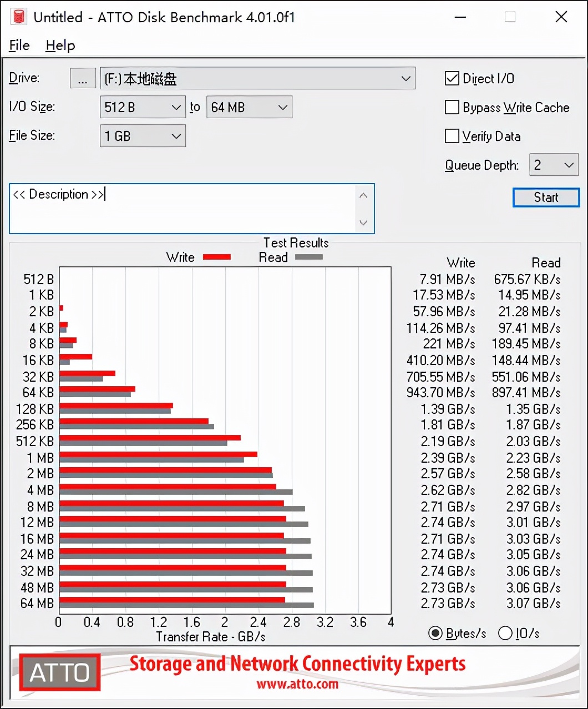Open the Drive selection dropdown
588x709 pixels.
pos(257,78)
